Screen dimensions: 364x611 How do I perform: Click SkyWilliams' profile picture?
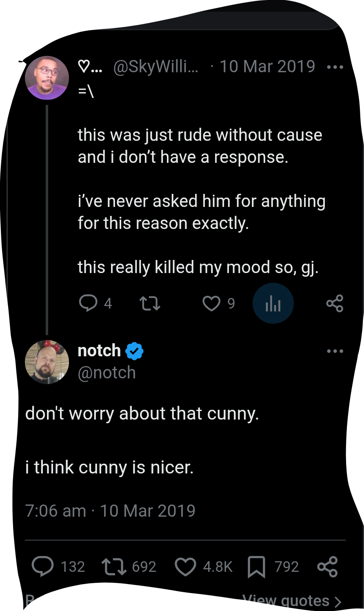[47, 78]
